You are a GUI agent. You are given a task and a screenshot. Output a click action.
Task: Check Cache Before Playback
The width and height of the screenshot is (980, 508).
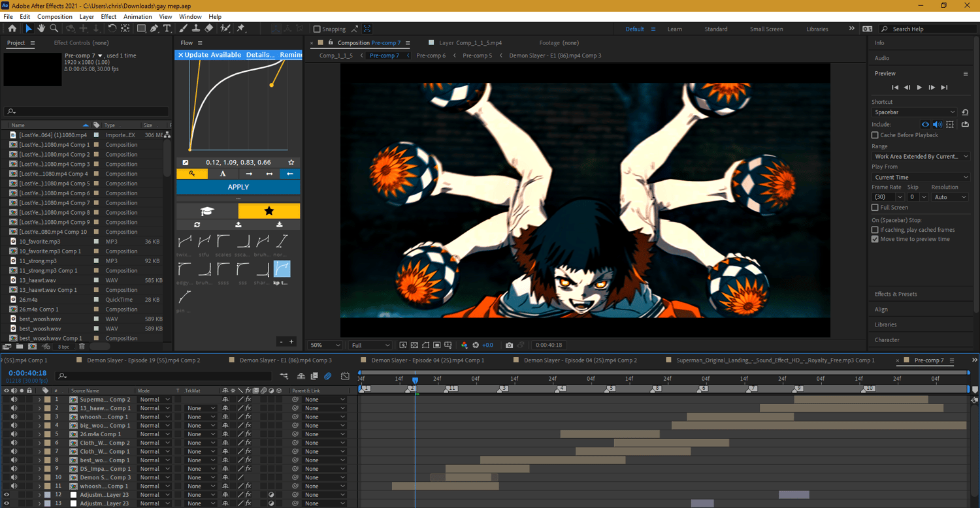[x=875, y=135]
